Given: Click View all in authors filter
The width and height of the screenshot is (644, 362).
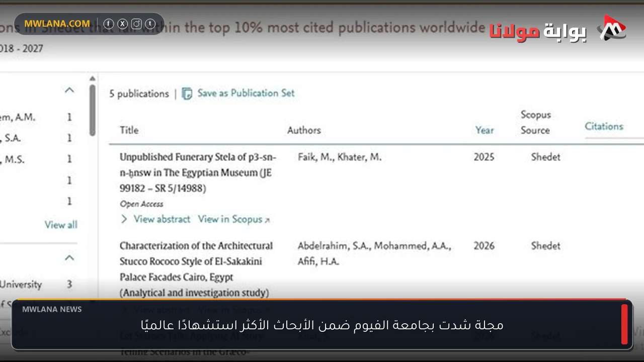Looking at the screenshot, I should 61,225.
